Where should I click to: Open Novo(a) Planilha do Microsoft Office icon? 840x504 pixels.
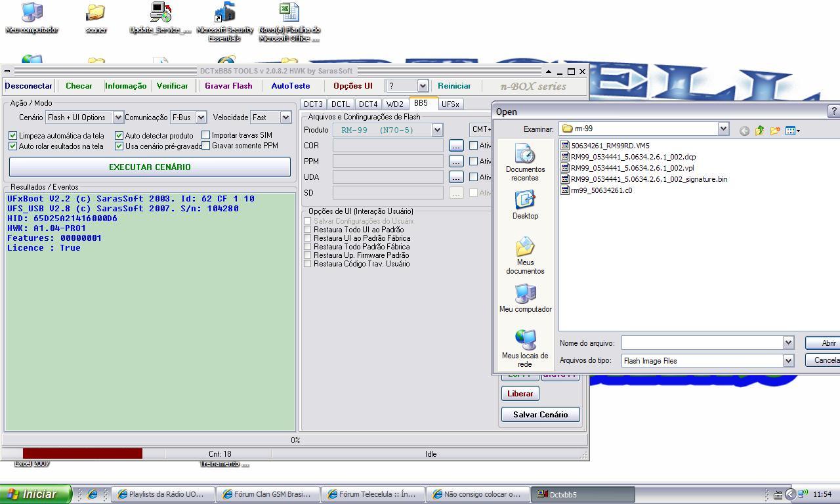coord(289,22)
